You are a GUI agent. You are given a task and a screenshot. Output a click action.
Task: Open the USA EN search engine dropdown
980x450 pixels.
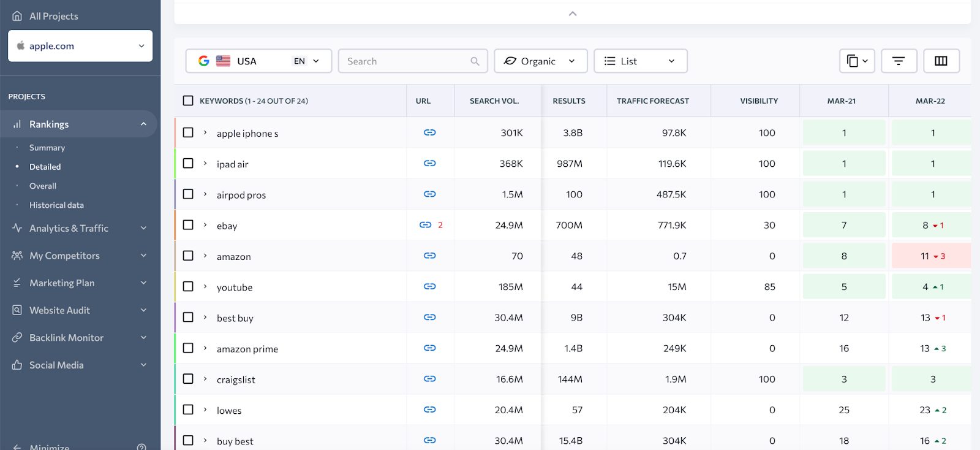click(258, 61)
